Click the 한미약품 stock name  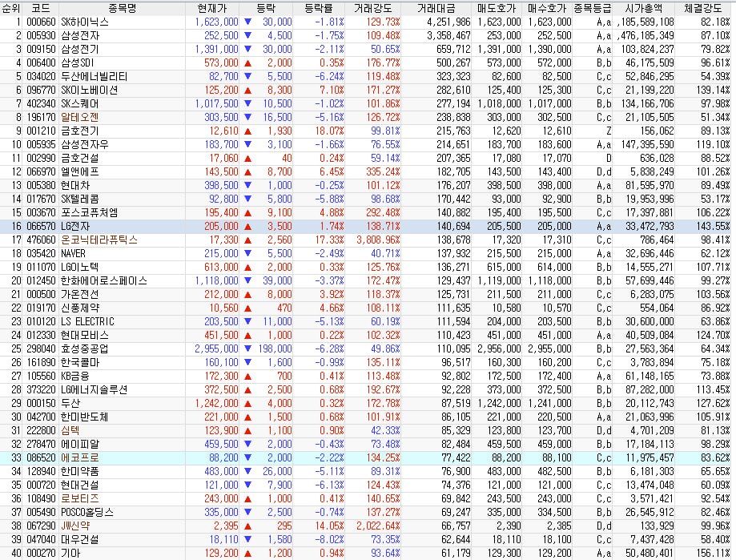pyautogui.click(x=80, y=471)
